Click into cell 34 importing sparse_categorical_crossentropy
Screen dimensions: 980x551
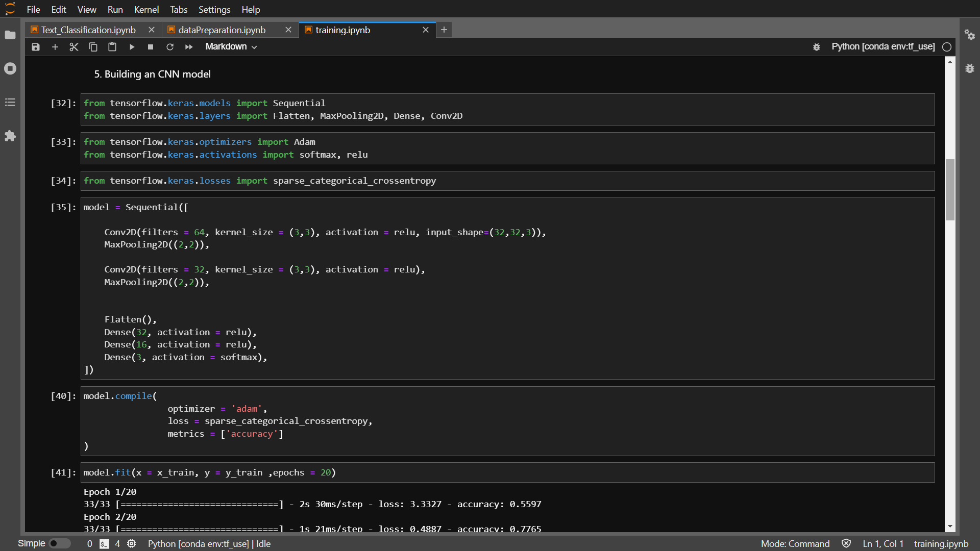coord(507,181)
